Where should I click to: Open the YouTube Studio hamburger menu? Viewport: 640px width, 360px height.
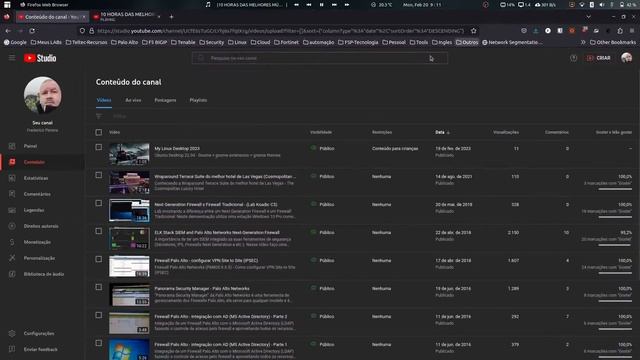[12, 58]
